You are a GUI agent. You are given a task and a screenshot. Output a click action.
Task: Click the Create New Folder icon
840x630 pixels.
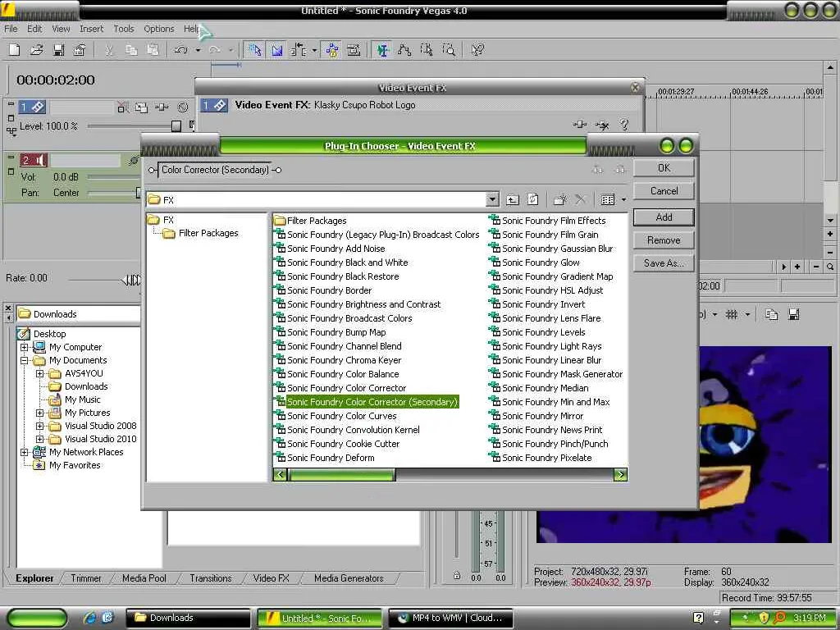560,199
